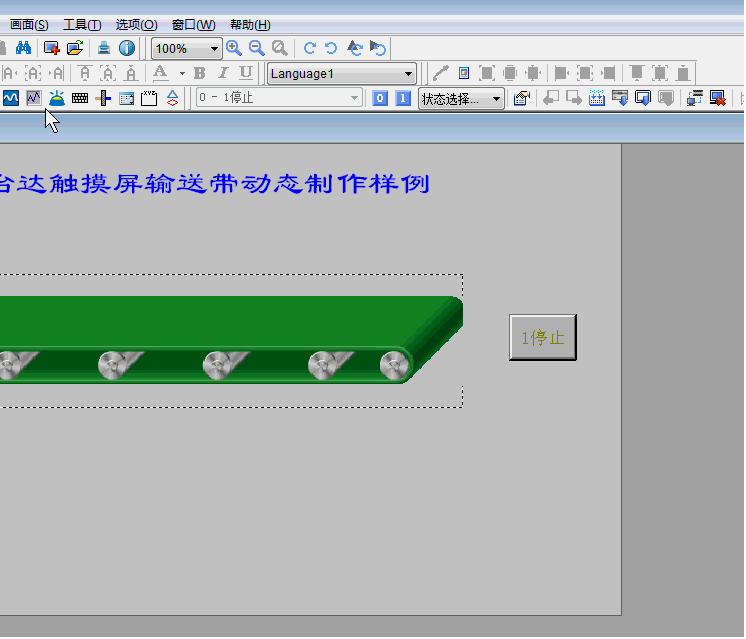Click the rotate clockwise arrow icon
Viewport: 746px width, 639px height.
pos(310,48)
